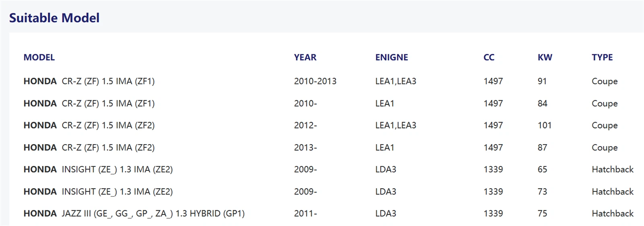
Task: Select the JAZZ III 1.3 HYBRID (GP1) row
Action: pos(326,214)
